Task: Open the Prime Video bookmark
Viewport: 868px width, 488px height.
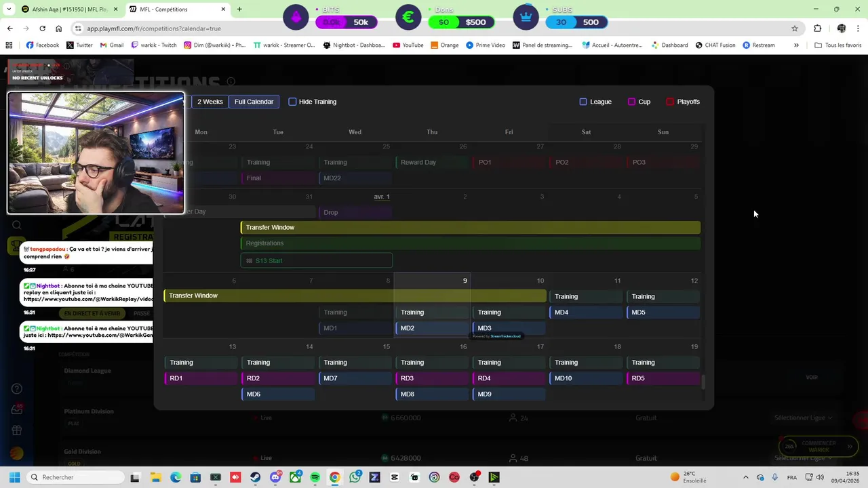Action: pos(486,45)
